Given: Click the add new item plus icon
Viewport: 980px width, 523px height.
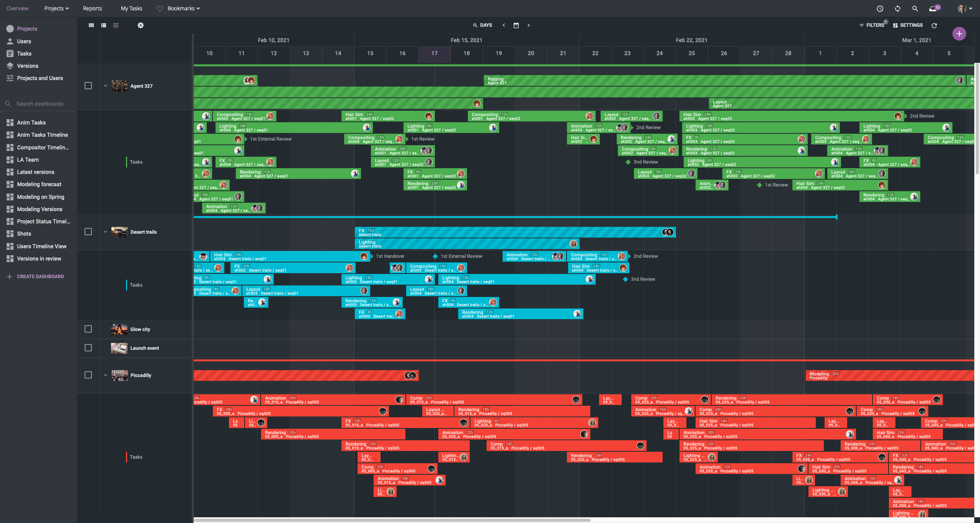Looking at the screenshot, I should pos(959,33).
